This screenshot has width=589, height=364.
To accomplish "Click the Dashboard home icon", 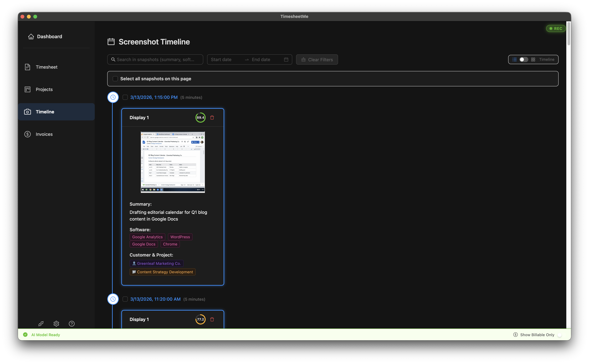I will point(31,37).
